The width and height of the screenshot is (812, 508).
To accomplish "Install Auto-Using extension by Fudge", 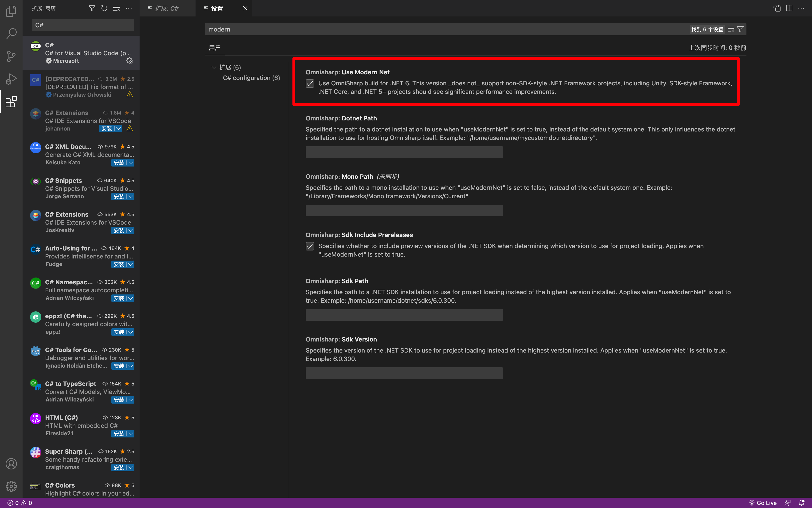I will [x=119, y=264].
